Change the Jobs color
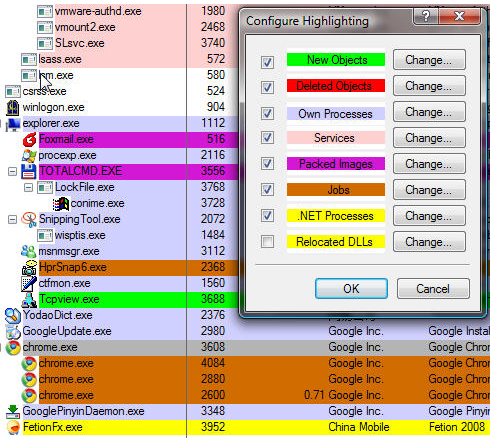 (429, 190)
